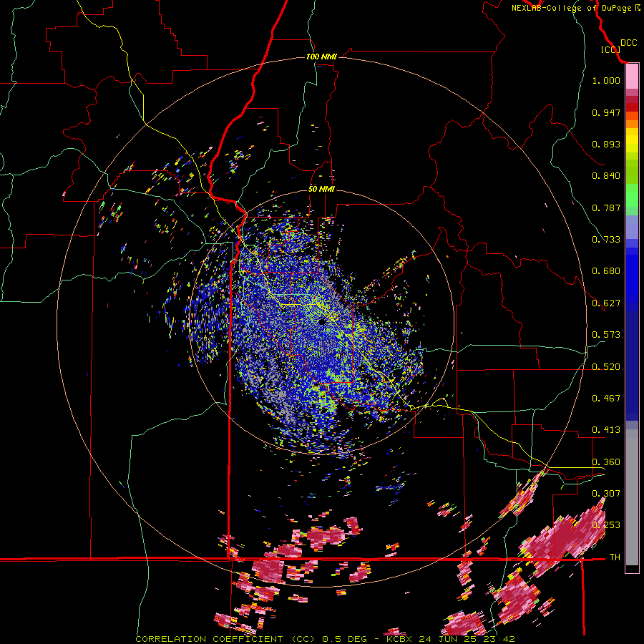Click the TH threshold label on legend
This screenshot has height=644, width=644.
coord(615,557)
